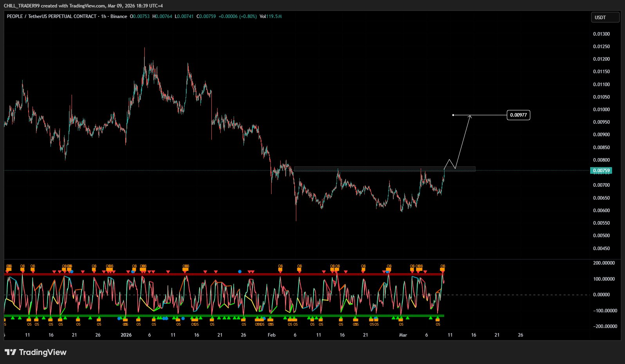Screen dimensions: 625x364
Task: Click the green oversold band line
Action: [x=235, y=315]
